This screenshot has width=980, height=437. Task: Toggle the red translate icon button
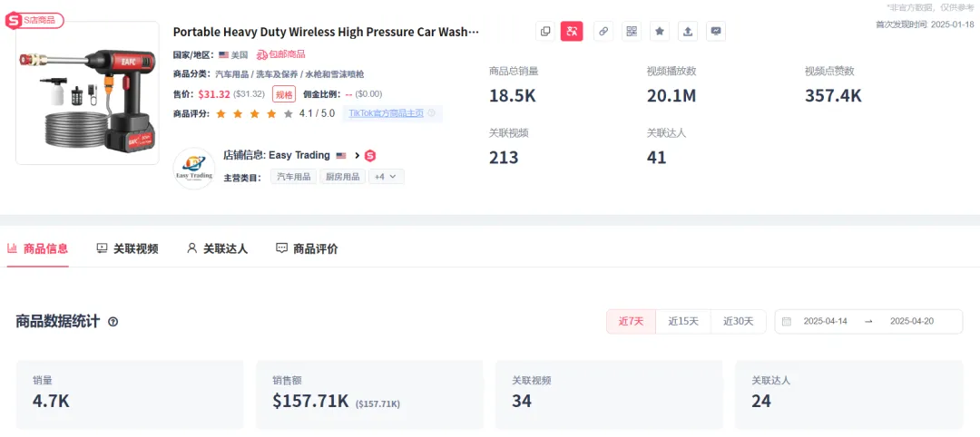pyautogui.click(x=572, y=31)
